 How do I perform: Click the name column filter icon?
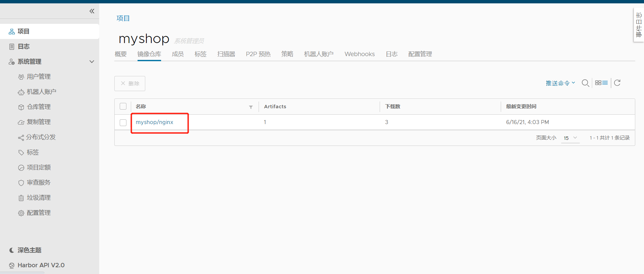pyautogui.click(x=251, y=107)
